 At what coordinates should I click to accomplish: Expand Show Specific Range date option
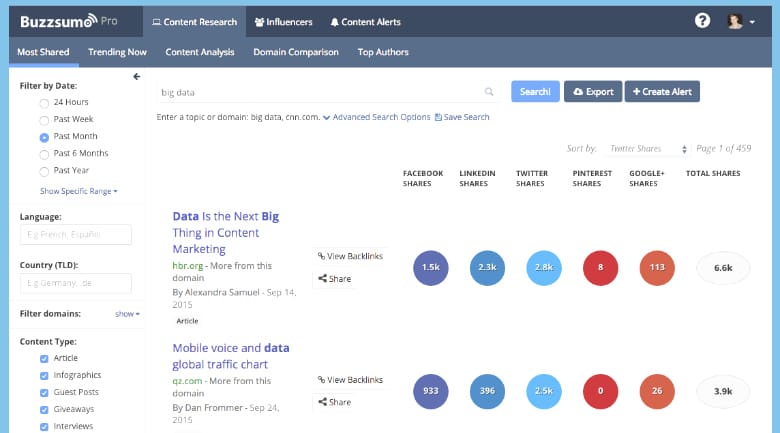coord(78,190)
